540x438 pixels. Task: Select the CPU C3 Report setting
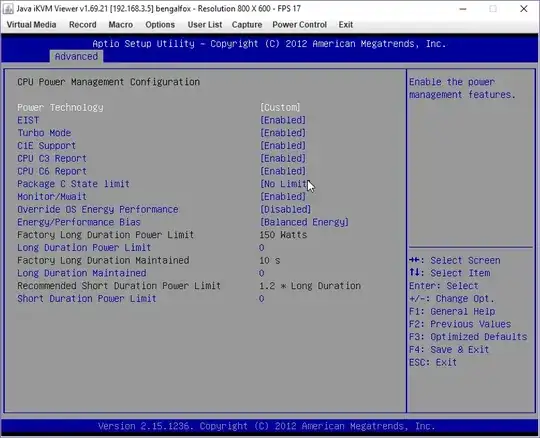point(52,158)
